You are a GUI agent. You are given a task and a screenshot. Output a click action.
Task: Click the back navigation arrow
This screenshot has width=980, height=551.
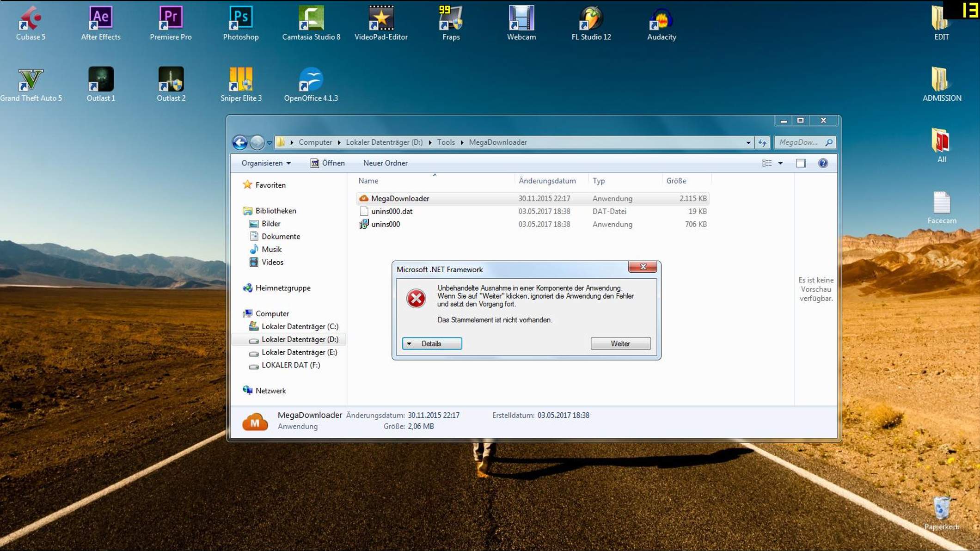click(240, 142)
